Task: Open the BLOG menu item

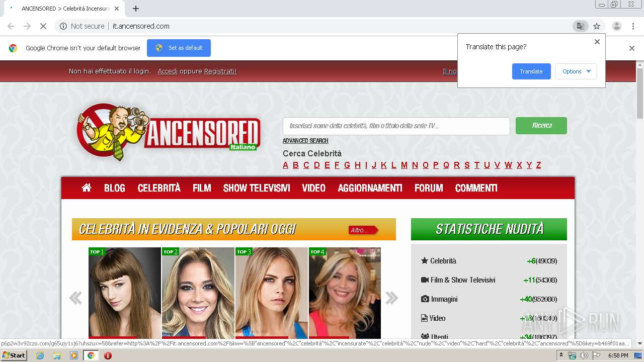Action: pyautogui.click(x=115, y=188)
